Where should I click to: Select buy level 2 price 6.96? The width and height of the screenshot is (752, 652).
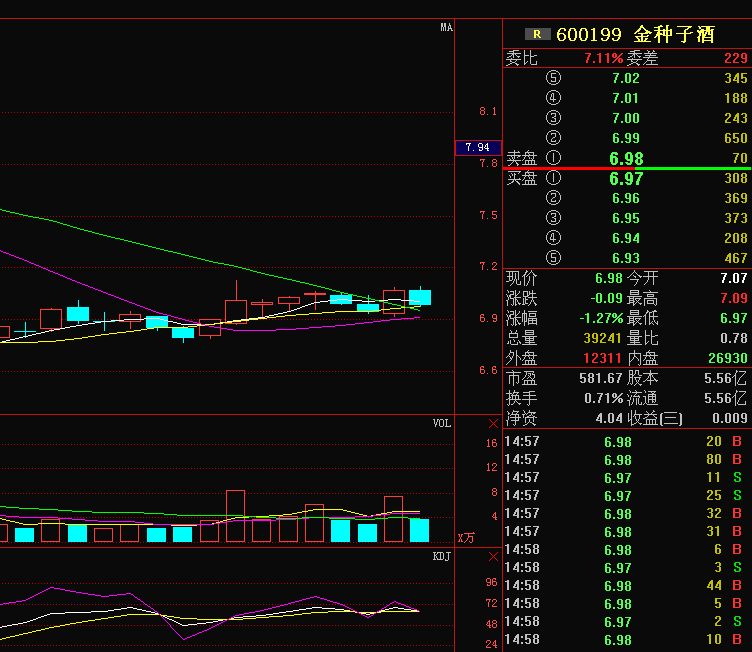[626, 198]
